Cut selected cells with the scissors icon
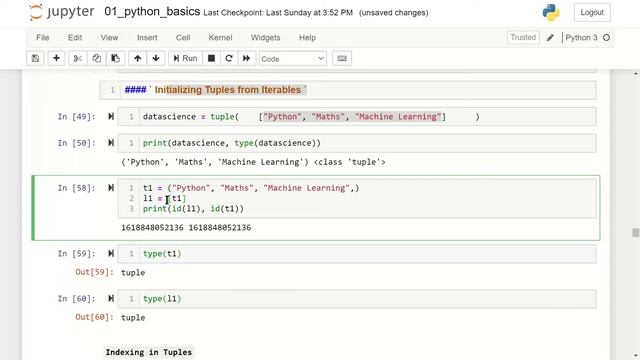 (78, 58)
